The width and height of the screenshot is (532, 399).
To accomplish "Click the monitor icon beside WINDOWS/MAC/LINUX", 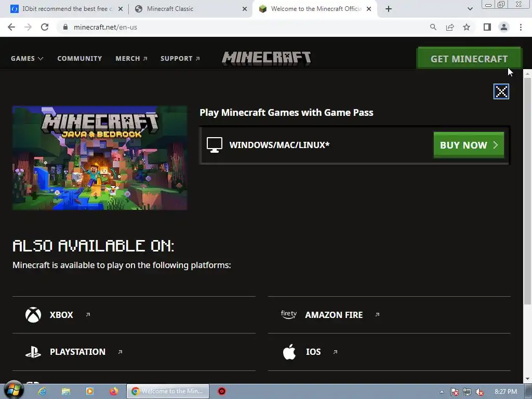I will (x=215, y=145).
